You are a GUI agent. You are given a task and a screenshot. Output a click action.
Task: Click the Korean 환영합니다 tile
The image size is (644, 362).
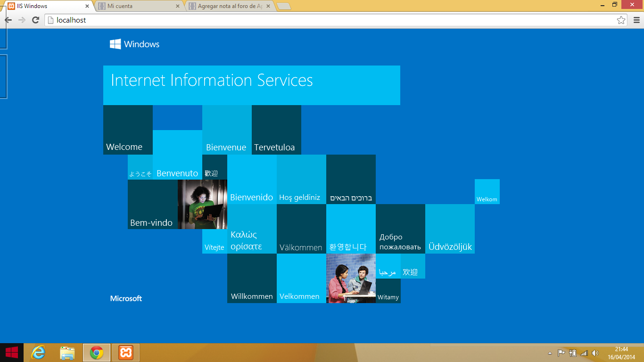click(351, 229)
